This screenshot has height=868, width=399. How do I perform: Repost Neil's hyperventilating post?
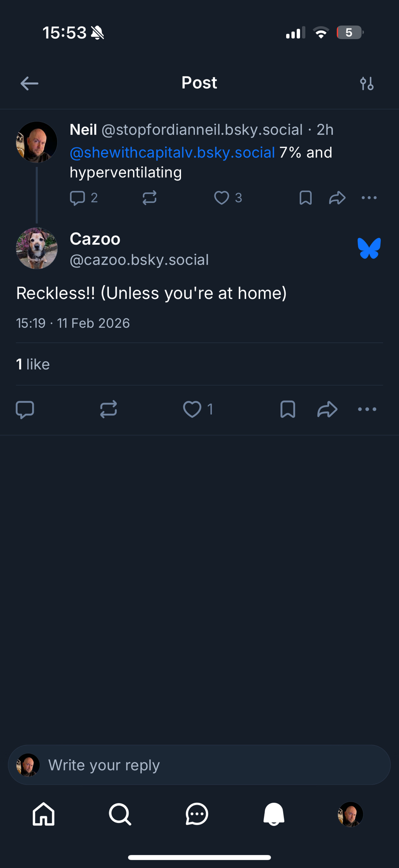pyautogui.click(x=149, y=198)
